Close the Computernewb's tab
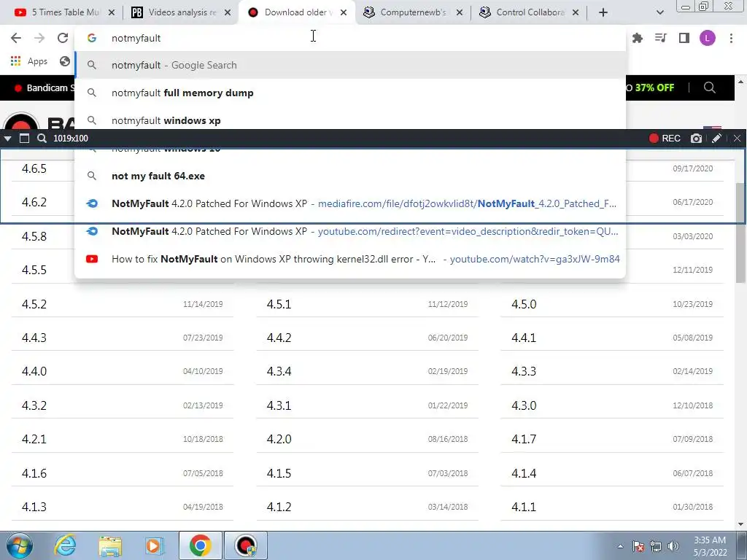The width and height of the screenshot is (747, 560). coord(460,12)
